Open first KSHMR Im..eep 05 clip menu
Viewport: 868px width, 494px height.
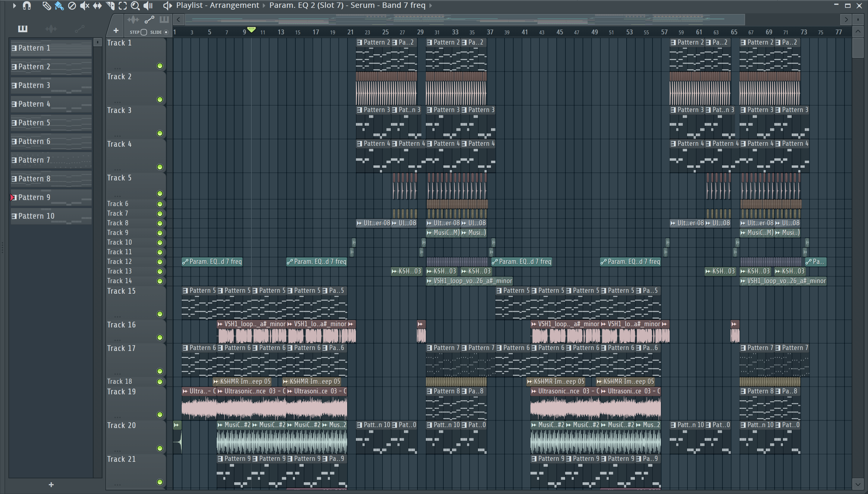pos(216,382)
